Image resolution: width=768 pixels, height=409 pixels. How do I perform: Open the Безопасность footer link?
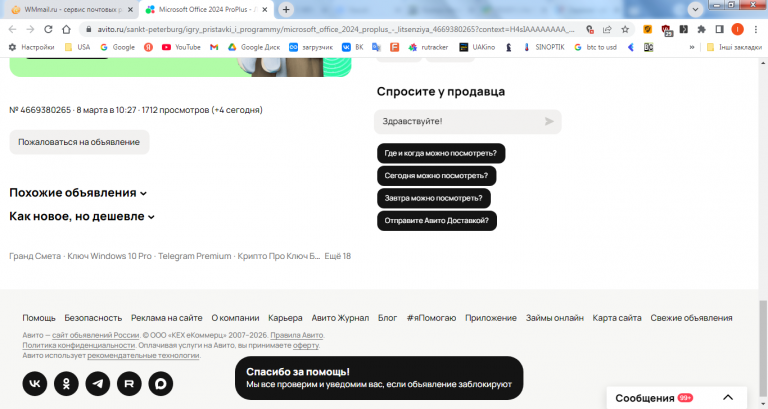[93, 318]
